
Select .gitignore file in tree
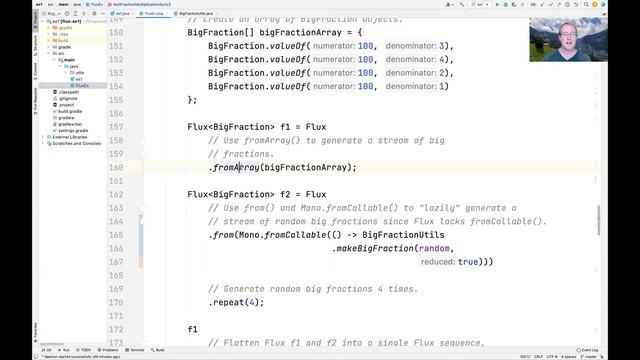[x=65, y=98]
